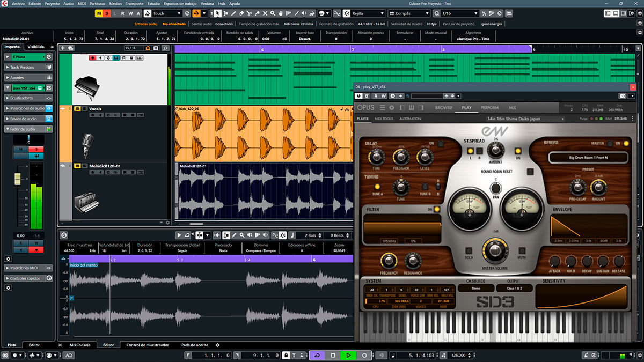
Task: Start playback with the green Play button
Action: click(x=348, y=355)
